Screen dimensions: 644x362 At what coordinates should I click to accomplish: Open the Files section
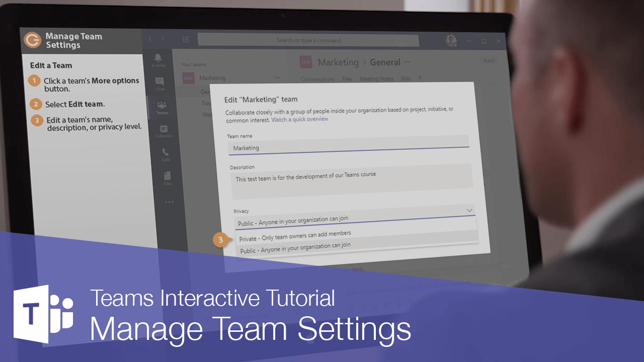168,176
